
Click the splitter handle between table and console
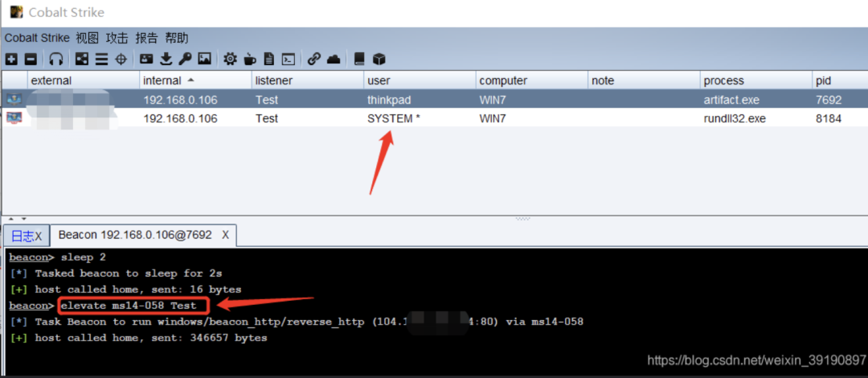[x=522, y=219]
